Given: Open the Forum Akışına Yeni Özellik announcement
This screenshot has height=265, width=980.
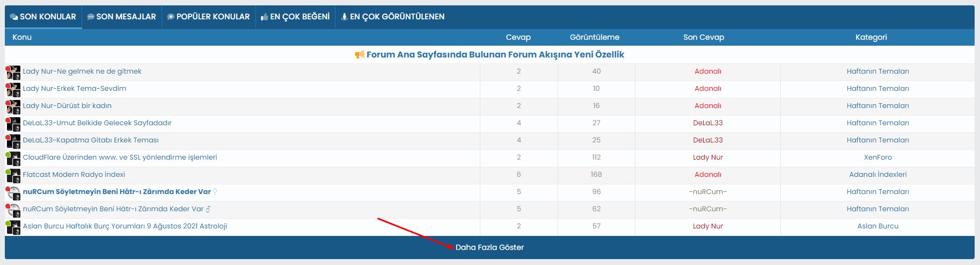Looking at the screenshot, I should 495,55.
